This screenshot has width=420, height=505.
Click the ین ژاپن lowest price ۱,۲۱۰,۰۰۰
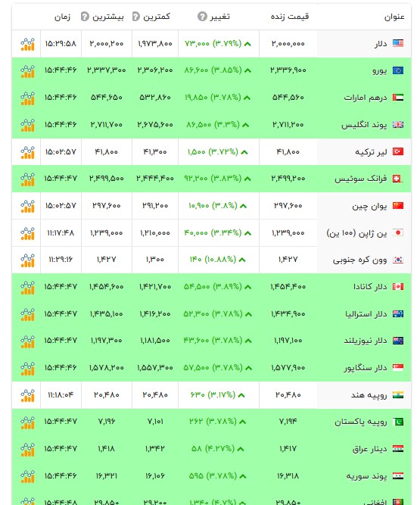155,233
